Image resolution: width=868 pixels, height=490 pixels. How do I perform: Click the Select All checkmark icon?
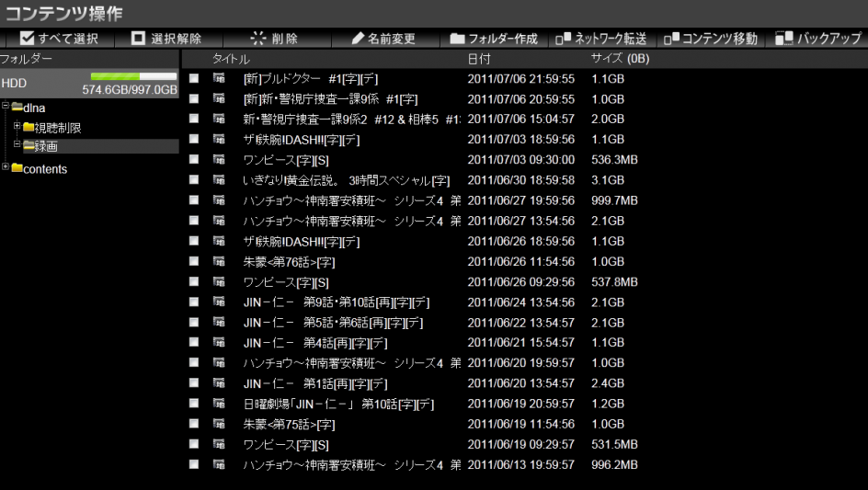27,39
